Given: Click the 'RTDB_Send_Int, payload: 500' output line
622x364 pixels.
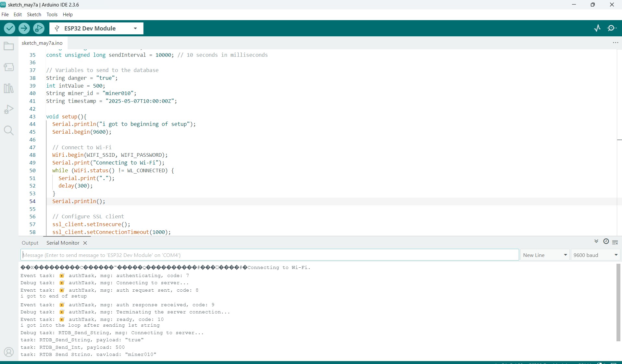Looking at the screenshot, I should click(x=72, y=347).
